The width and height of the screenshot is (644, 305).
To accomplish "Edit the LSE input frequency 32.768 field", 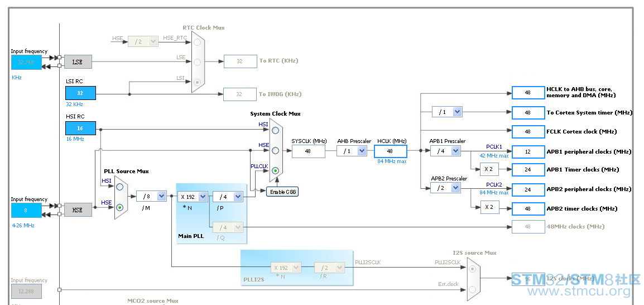I will click(26, 62).
